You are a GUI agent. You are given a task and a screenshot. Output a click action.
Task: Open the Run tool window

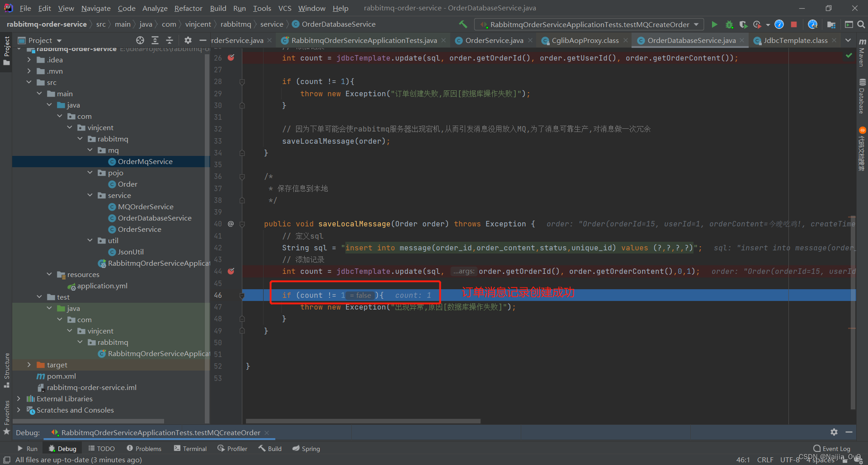[x=27, y=449]
